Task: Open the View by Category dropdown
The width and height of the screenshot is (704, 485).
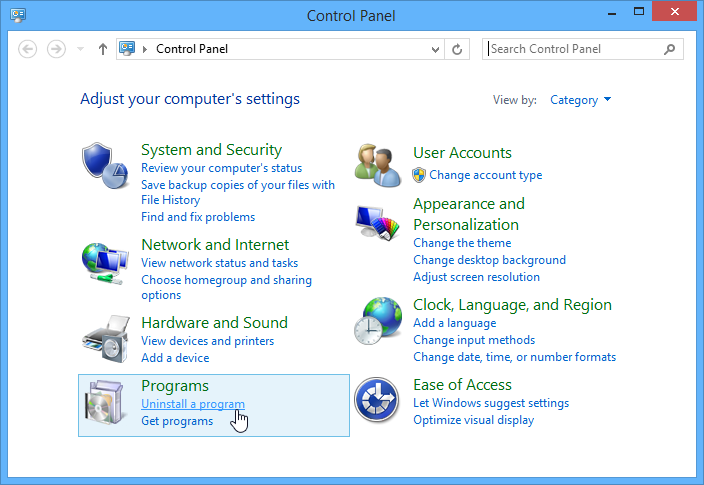Action: point(581,100)
